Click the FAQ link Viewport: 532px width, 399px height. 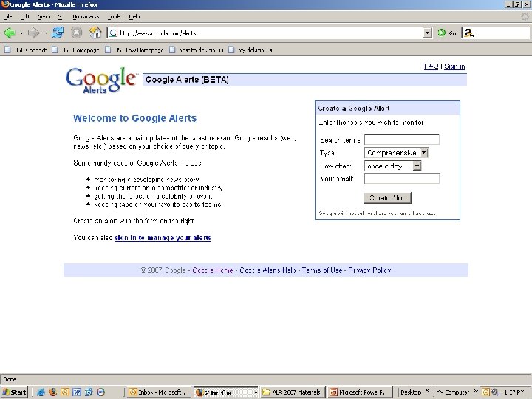pyautogui.click(x=432, y=66)
